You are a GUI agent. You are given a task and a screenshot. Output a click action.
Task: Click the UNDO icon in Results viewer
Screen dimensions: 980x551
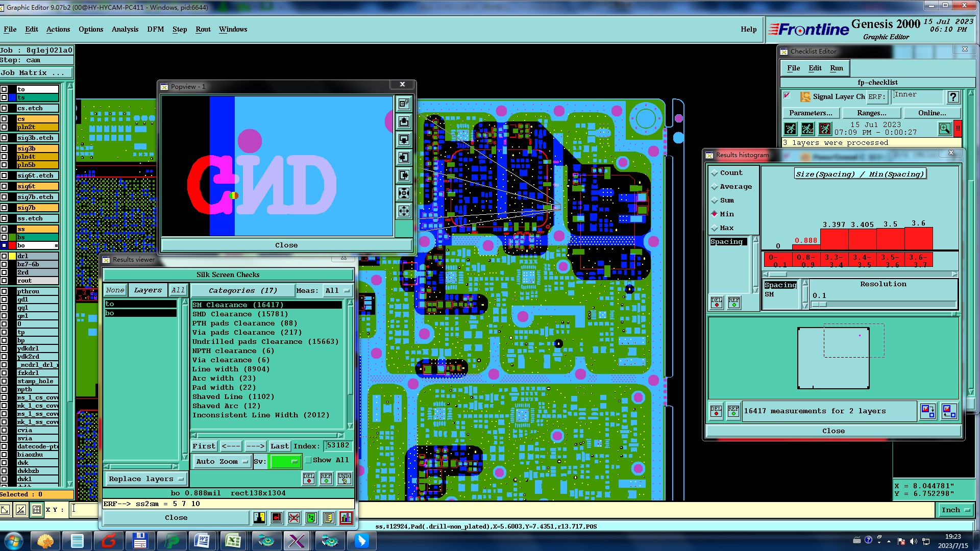point(345,478)
